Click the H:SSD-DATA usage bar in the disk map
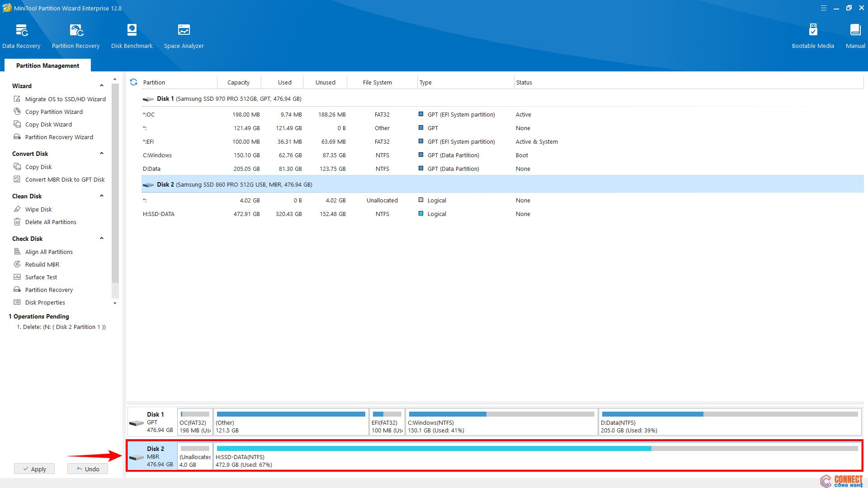Viewport: 868px width, 488px height. click(537, 449)
